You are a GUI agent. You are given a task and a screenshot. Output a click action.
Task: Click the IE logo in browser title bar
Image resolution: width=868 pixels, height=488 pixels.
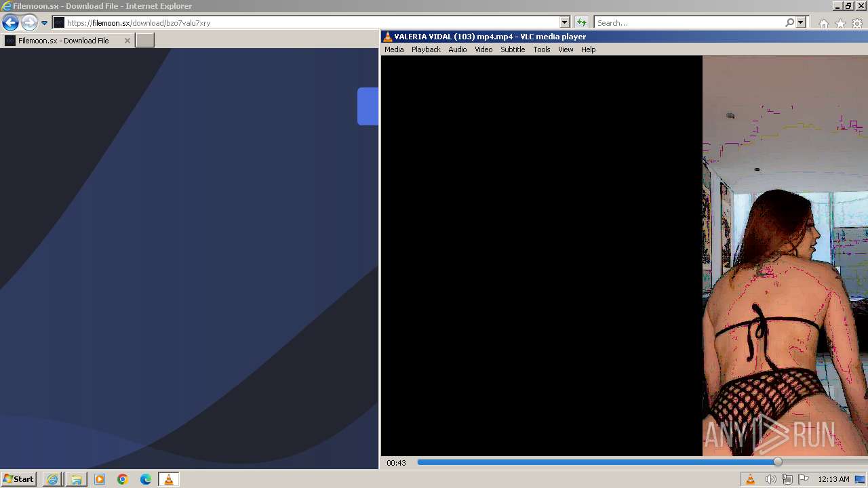pyautogui.click(x=7, y=6)
